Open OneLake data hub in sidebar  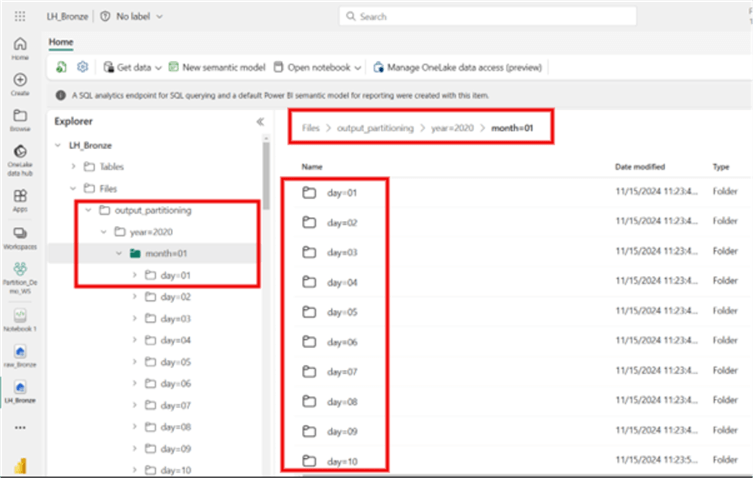20,160
